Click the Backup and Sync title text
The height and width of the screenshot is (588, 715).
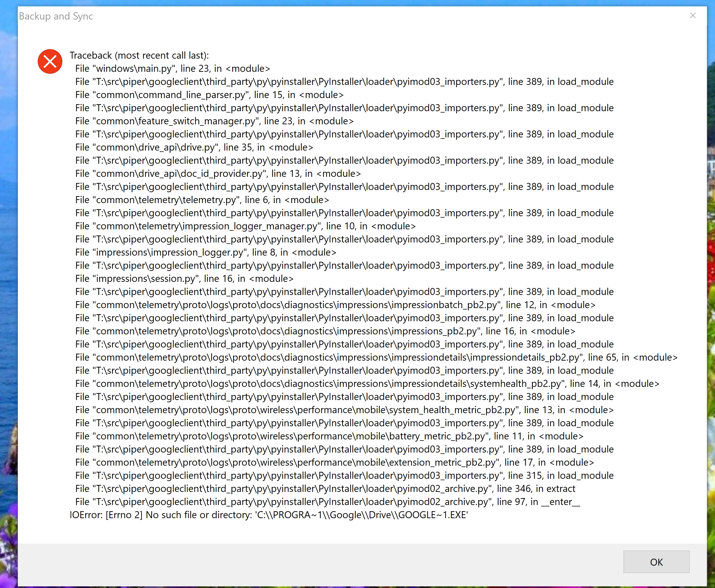56,16
